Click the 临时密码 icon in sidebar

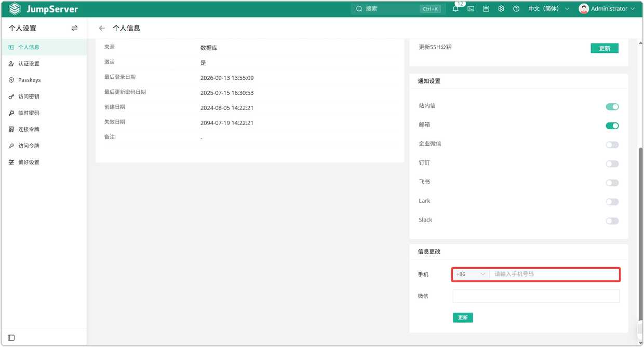(11, 113)
